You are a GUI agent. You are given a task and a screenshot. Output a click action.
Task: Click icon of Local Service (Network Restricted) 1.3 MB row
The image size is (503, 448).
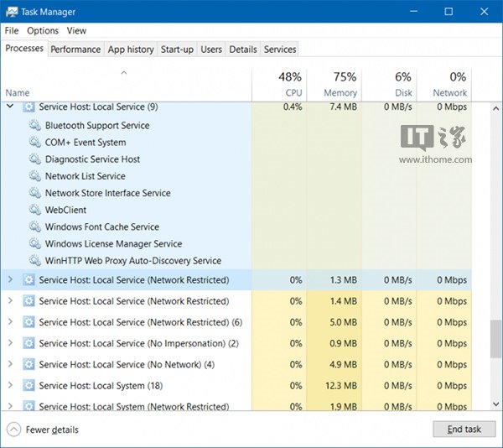(29, 280)
